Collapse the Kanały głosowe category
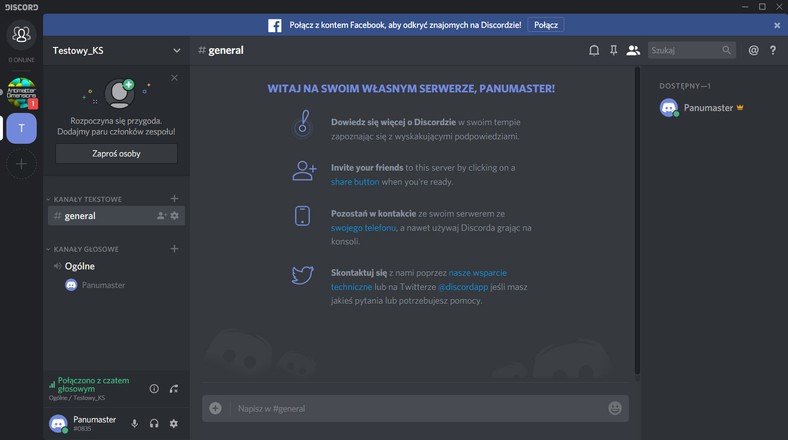Image resolution: width=788 pixels, height=440 pixels. point(83,249)
